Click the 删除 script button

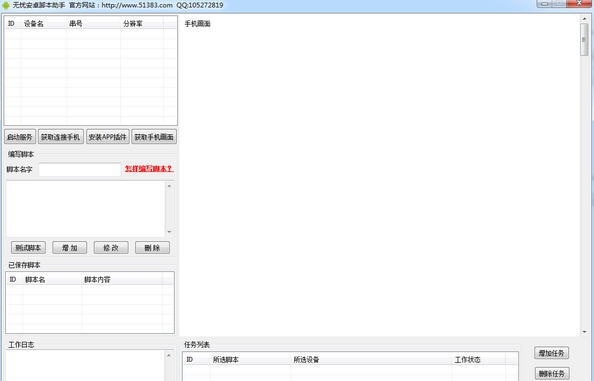[x=152, y=248]
